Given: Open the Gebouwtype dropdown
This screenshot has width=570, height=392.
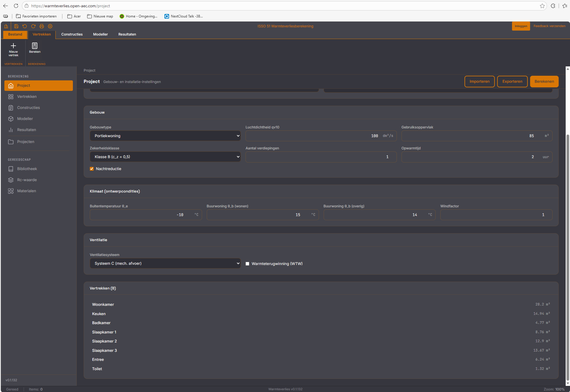Looking at the screenshot, I should [x=165, y=136].
